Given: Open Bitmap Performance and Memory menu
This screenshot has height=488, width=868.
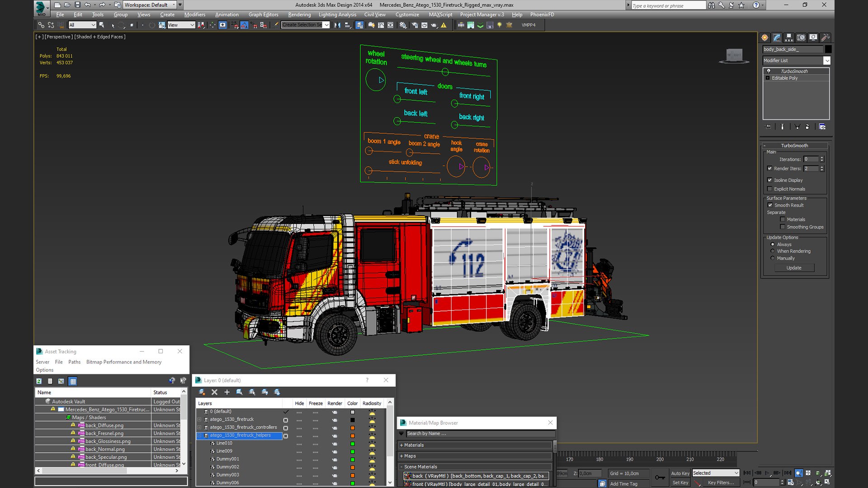Looking at the screenshot, I should click(x=123, y=362).
